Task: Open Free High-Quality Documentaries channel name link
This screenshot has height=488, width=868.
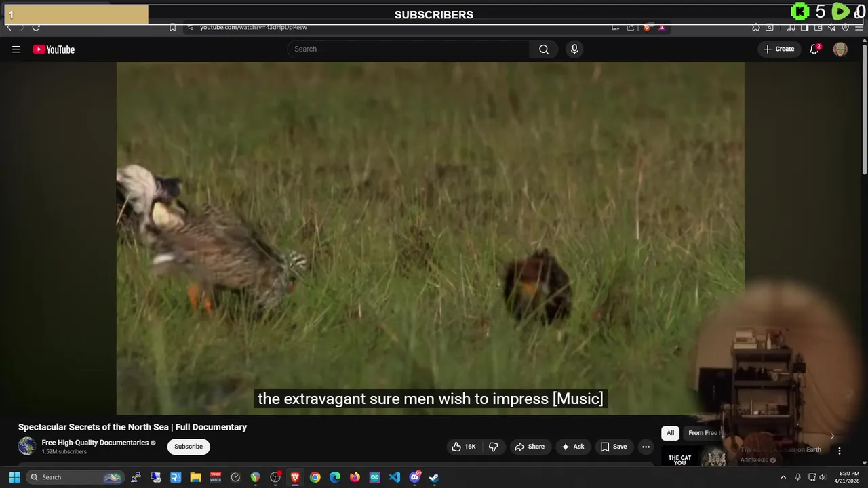Action: click(x=95, y=443)
